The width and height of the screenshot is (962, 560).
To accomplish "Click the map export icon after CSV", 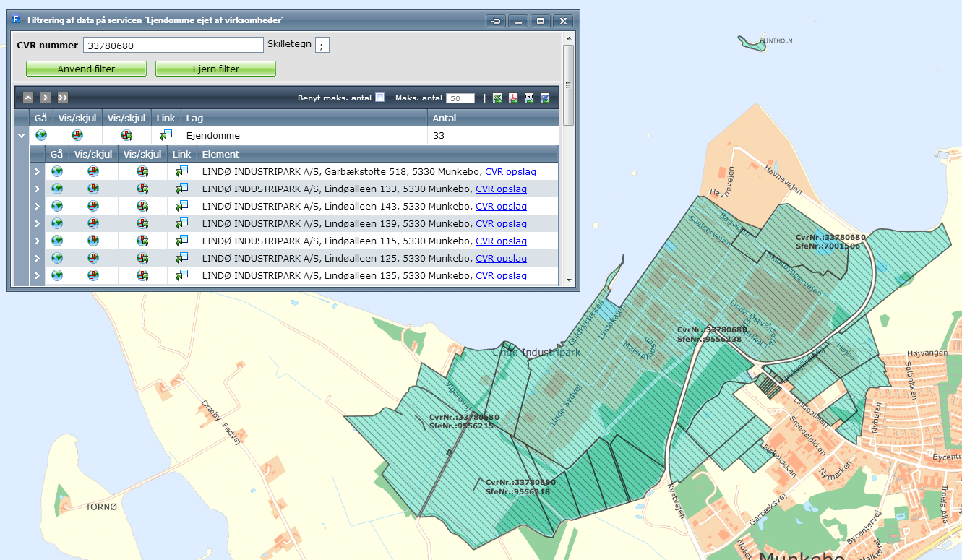I will [545, 98].
